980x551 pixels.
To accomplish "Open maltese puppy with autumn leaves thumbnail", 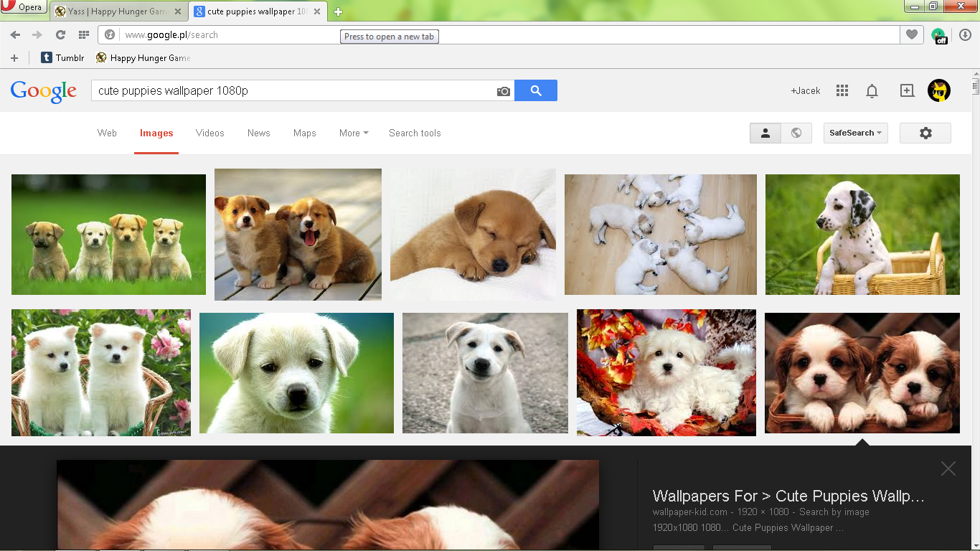I will coord(666,373).
